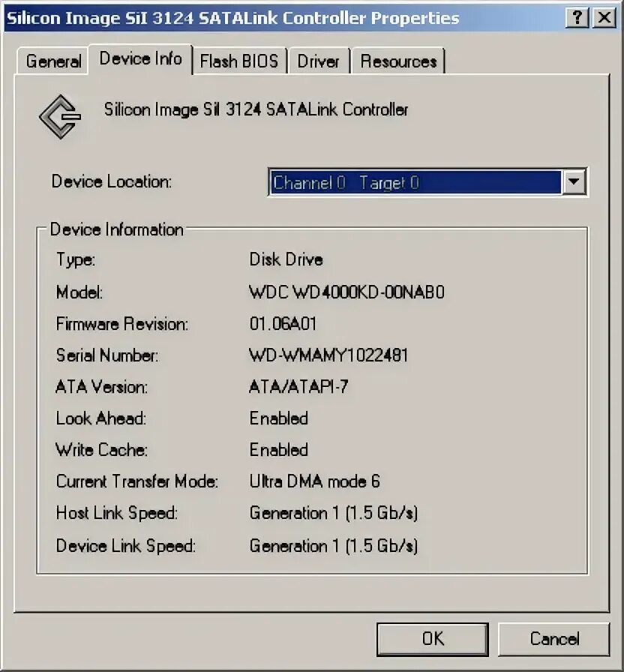Click the Firmware Revision label

pos(122,324)
